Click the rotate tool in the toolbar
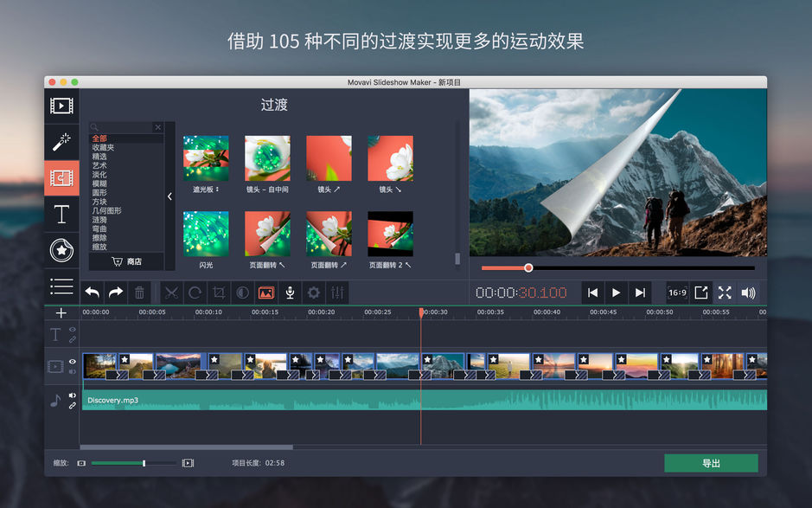812x508 pixels. [195, 292]
